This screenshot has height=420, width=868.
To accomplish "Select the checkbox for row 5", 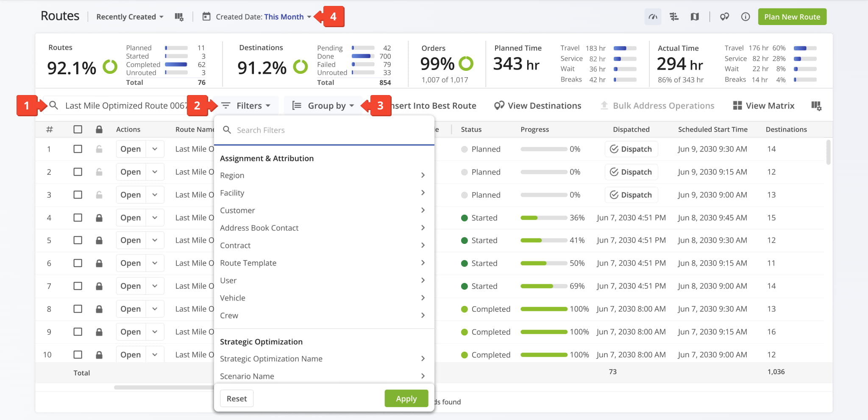I will [x=78, y=240].
